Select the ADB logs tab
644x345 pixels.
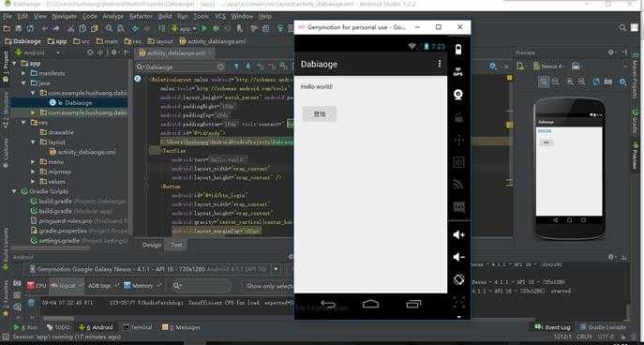coord(103,285)
